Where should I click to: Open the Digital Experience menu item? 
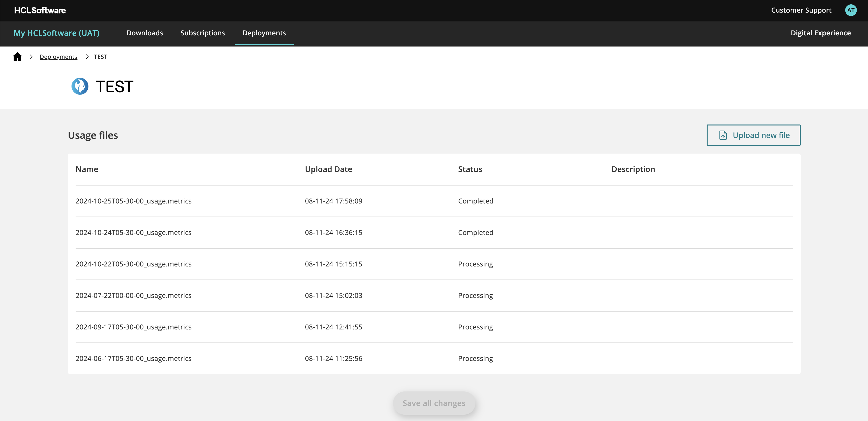click(x=821, y=33)
